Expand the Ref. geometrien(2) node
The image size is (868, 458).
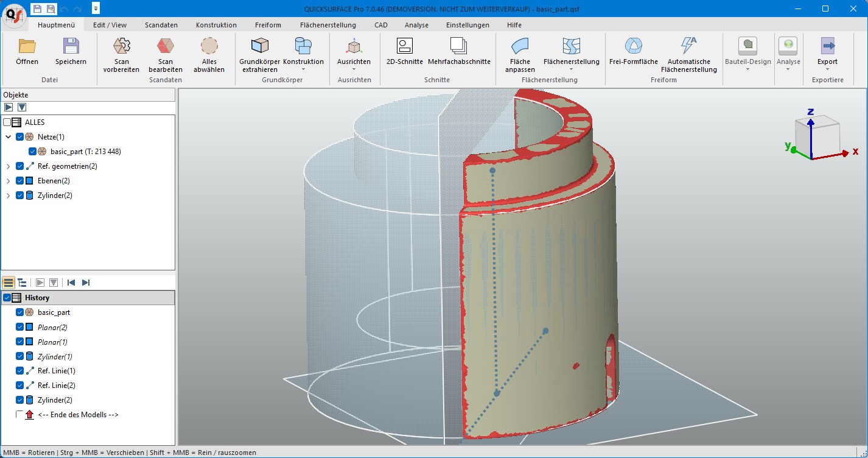click(x=8, y=166)
